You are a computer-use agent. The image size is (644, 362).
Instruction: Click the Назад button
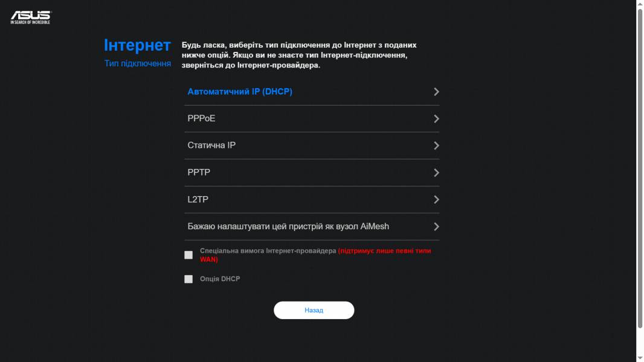(x=314, y=310)
